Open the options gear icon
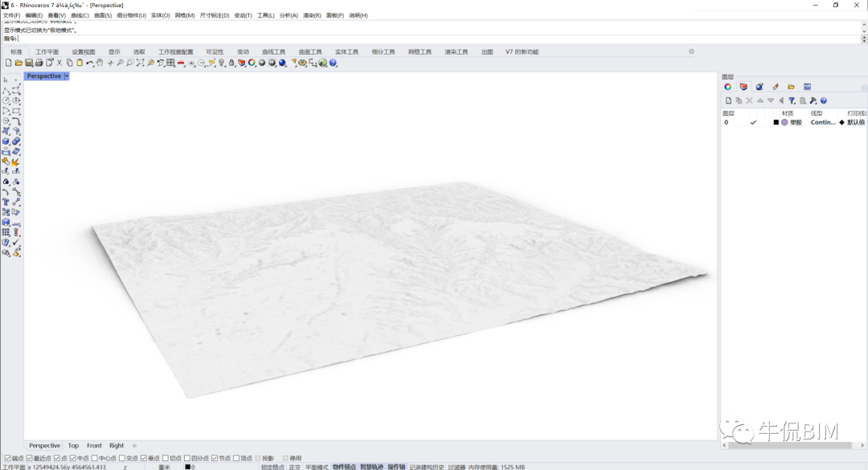Image resolution: width=868 pixels, height=470 pixels. click(302, 63)
